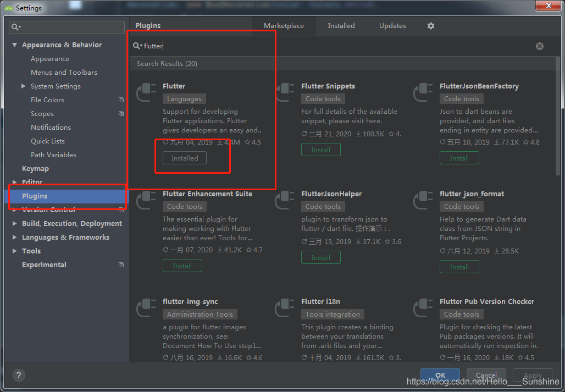Click the project-level icon beside File Colors

121,100
